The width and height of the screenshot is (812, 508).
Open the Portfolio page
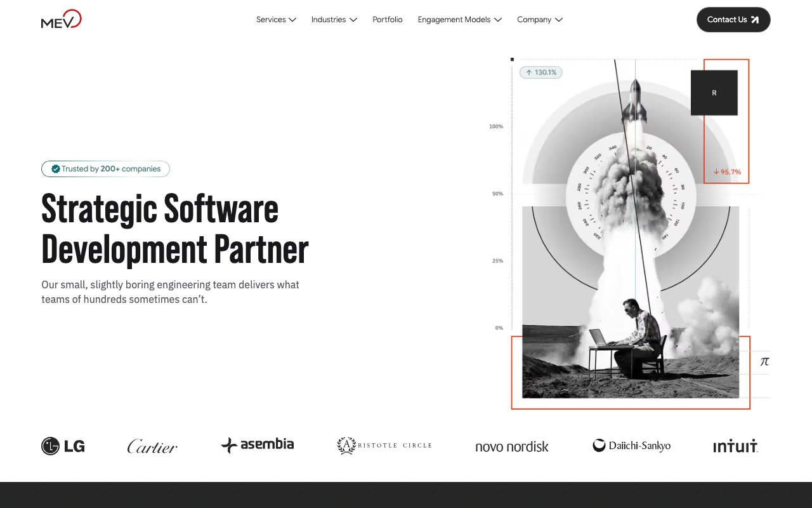pos(388,20)
